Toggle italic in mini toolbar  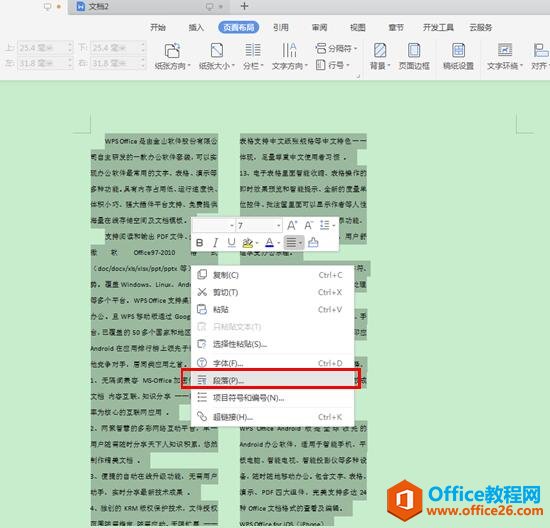point(215,242)
